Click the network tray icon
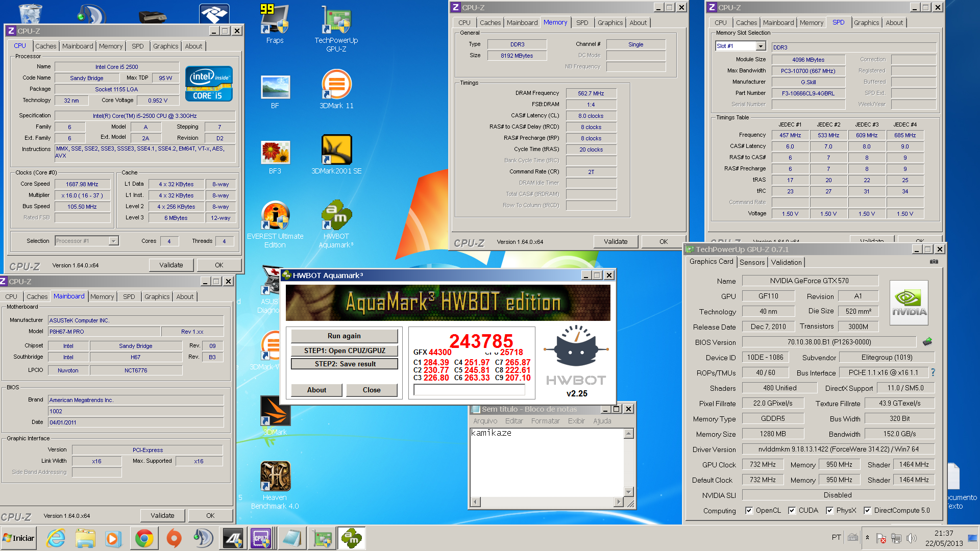980x551 pixels. tap(896, 538)
